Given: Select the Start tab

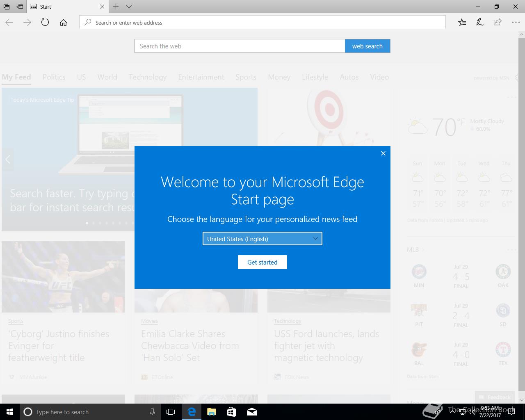Looking at the screenshot, I should [68, 7].
